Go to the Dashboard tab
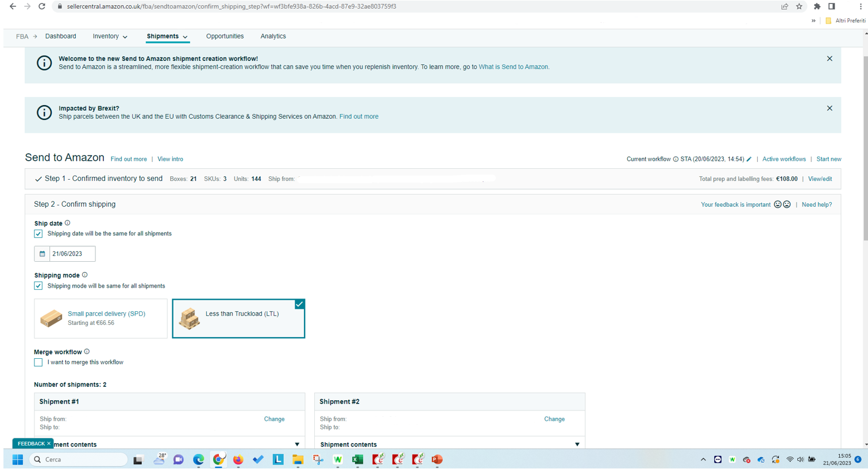The height and width of the screenshot is (469, 868). pos(60,36)
